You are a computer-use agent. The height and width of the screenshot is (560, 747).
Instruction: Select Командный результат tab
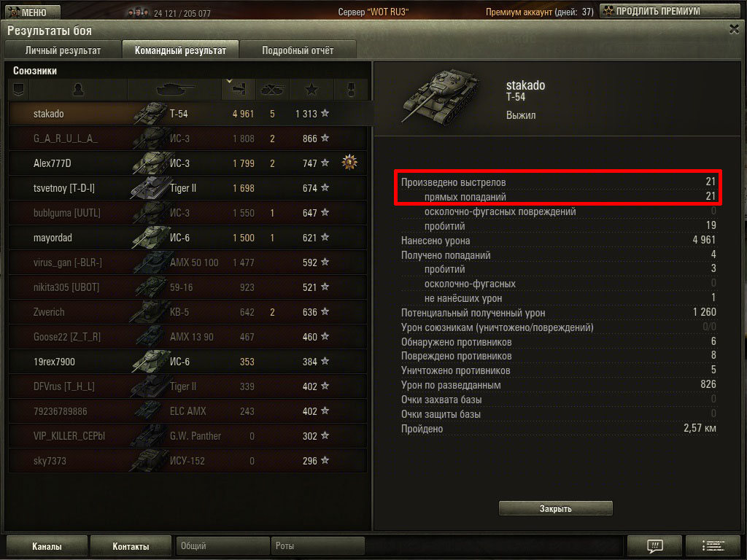point(180,50)
